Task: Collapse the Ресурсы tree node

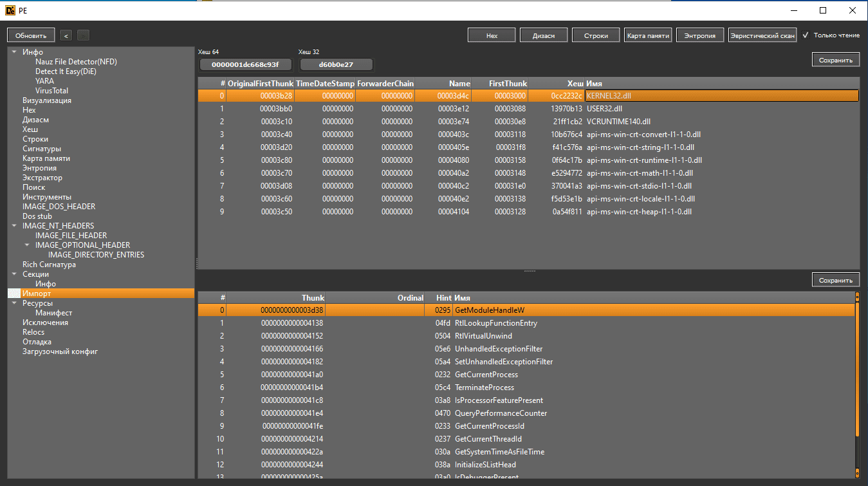Action: coord(14,303)
